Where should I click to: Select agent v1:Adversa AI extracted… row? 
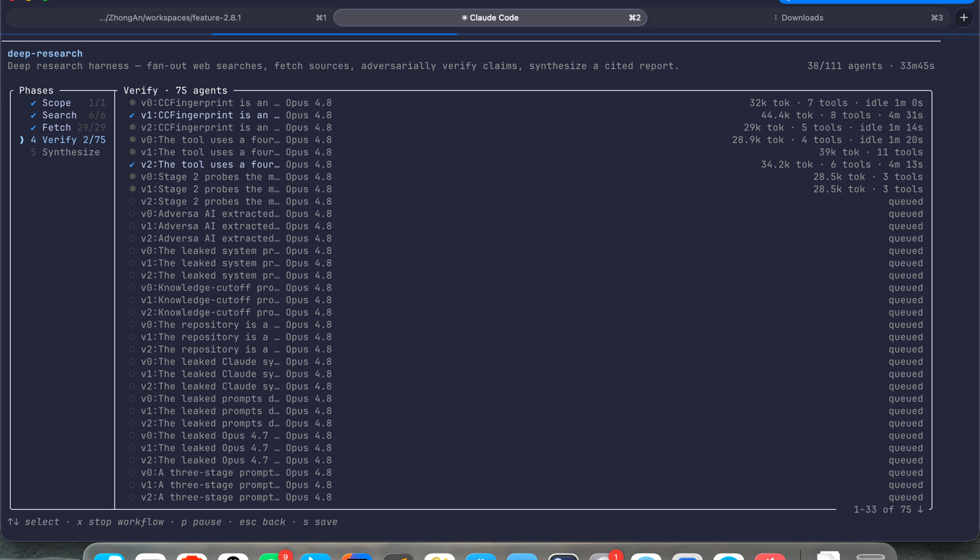coord(526,226)
